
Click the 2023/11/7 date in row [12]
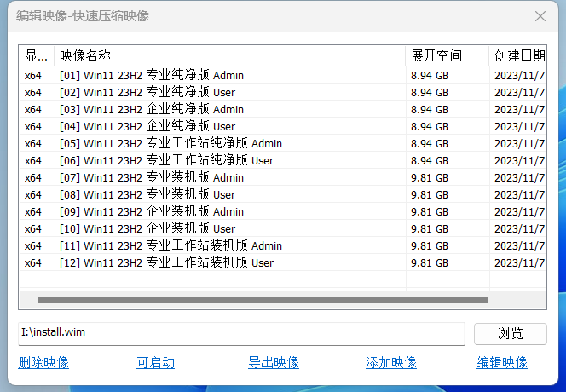[x=519, y=263]
